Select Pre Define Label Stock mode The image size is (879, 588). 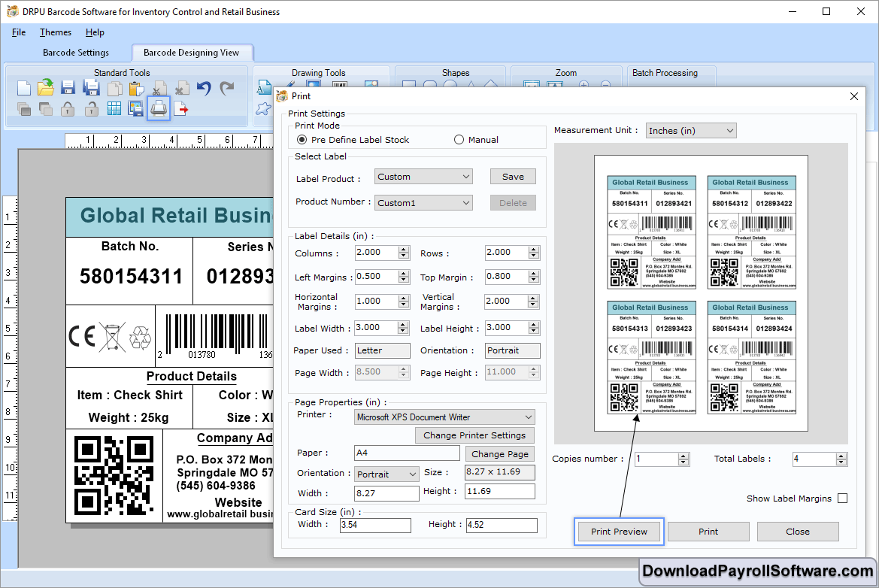(x=302, y=140)
